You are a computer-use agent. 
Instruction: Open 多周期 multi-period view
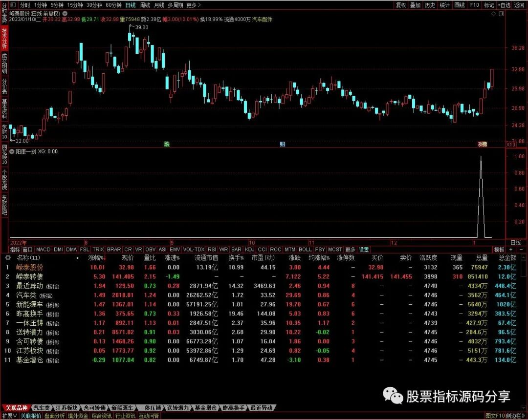(176, 5)
